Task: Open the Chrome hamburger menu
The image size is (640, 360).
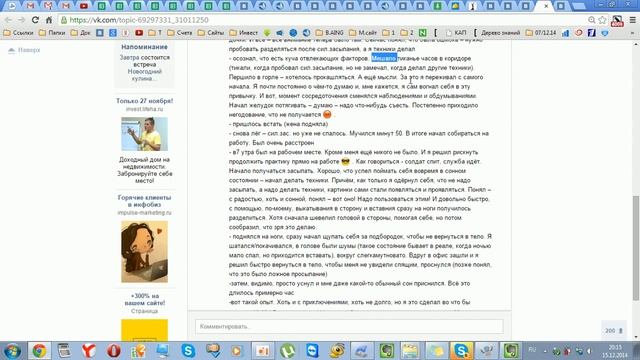Action: (x=633, y=20)
